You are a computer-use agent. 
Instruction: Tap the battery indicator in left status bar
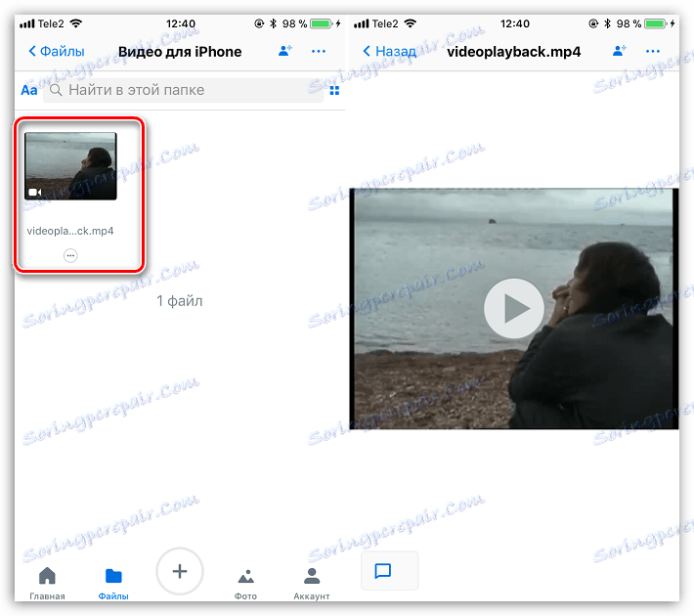[322, 23]
